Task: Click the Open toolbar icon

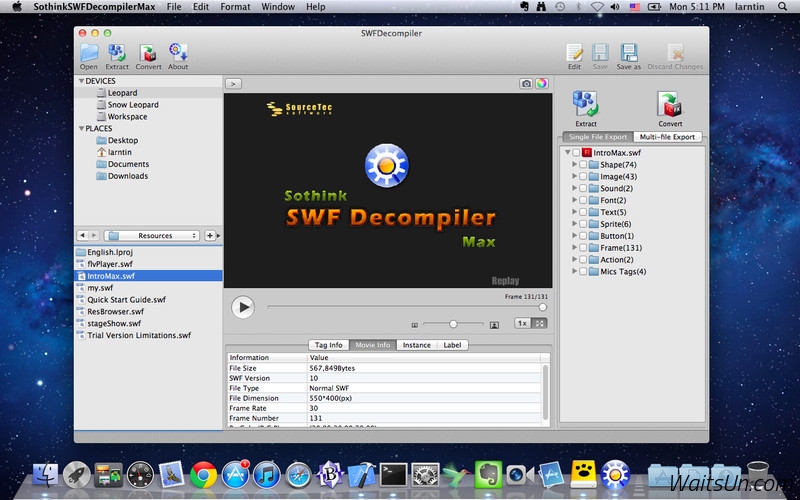Action: click(89, 53)
